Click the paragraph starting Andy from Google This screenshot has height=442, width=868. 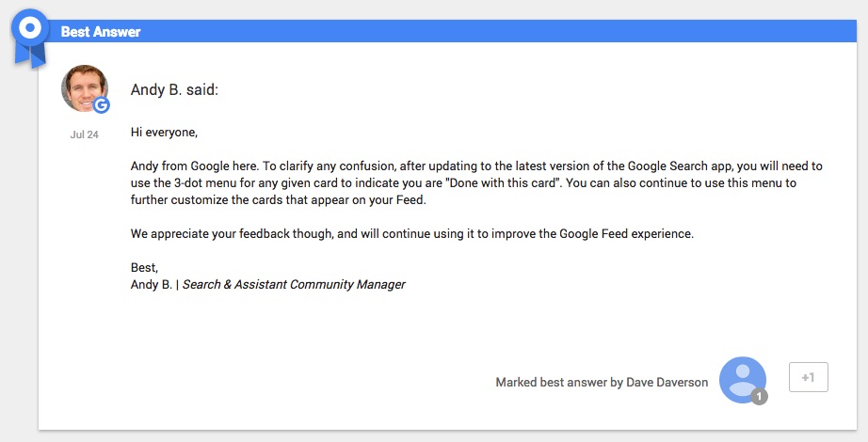point(476,182)
